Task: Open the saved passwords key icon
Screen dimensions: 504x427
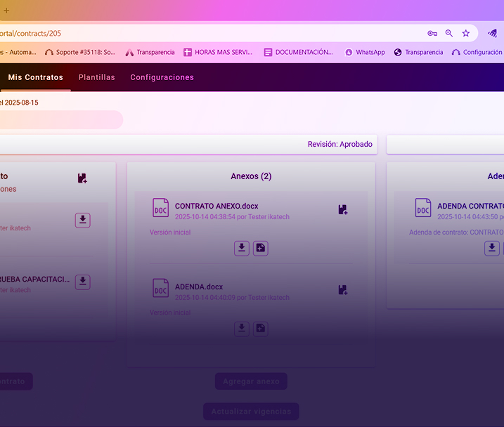Action: tap(432, 33)
